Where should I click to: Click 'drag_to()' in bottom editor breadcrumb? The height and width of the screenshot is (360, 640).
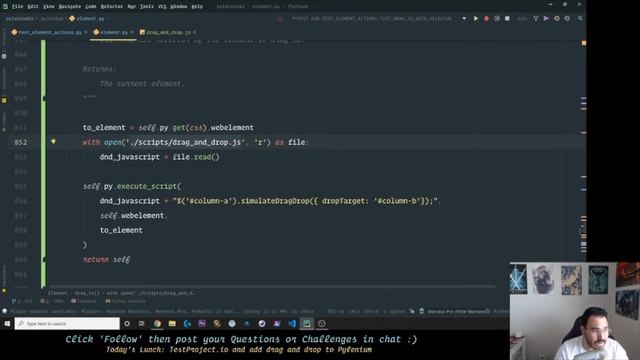click(87, 293)
